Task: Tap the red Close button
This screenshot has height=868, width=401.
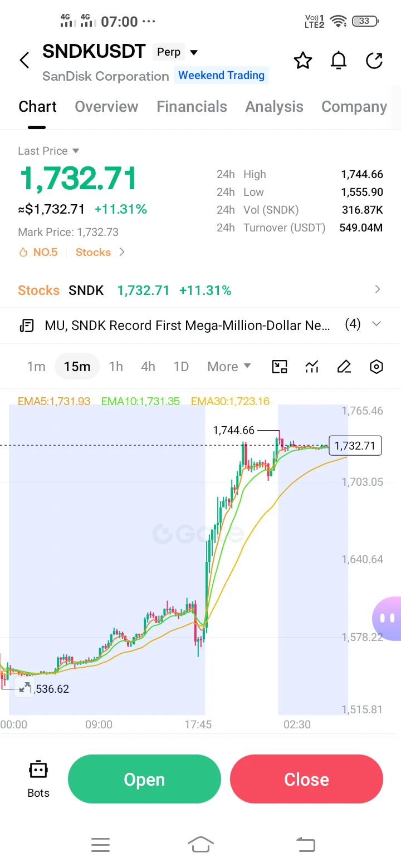Action: [x=306, y=779]
